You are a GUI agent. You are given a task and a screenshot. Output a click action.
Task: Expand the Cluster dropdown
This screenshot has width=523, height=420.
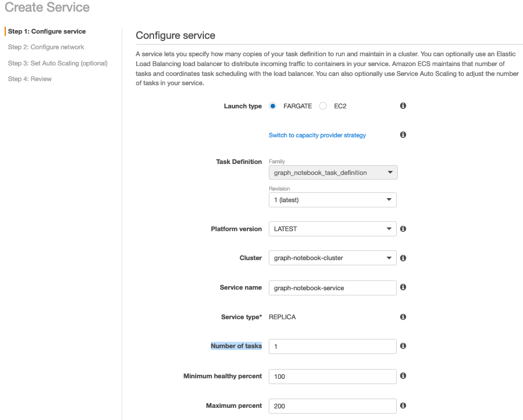332,258
